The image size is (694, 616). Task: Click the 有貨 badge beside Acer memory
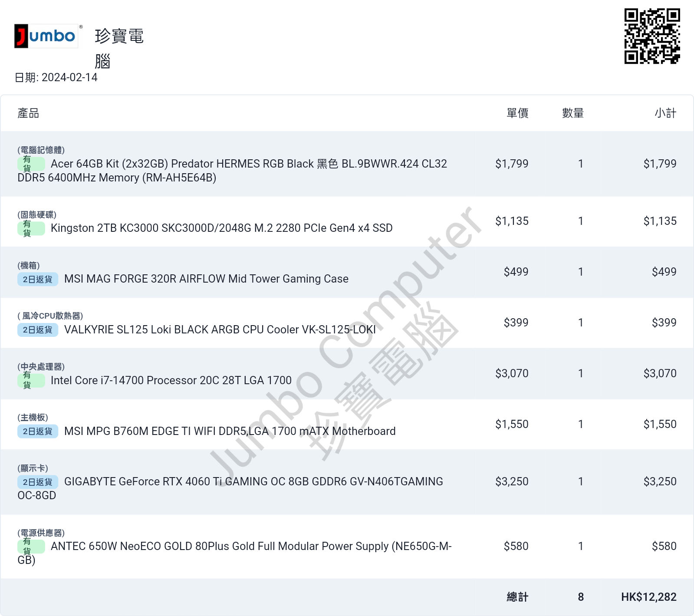(x=31, y=164)
